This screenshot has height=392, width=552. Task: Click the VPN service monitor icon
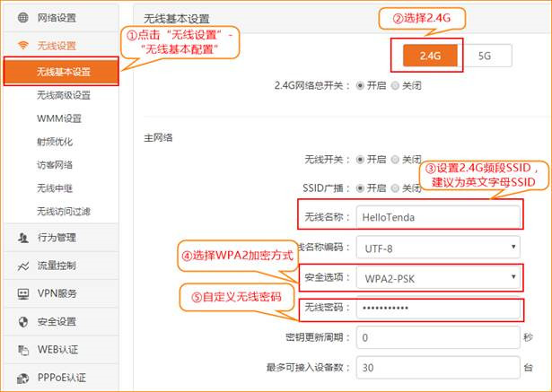click(x=22, y=293)
